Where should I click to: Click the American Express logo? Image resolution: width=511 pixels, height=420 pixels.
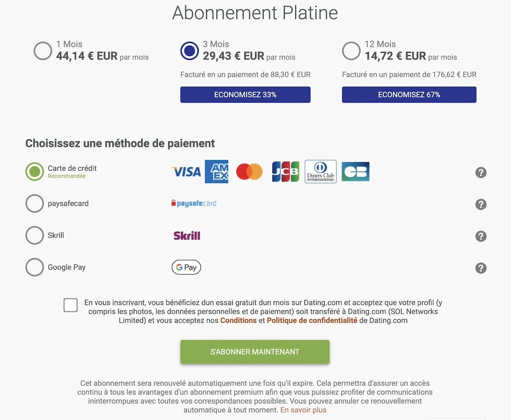click(x=216, y=171)
